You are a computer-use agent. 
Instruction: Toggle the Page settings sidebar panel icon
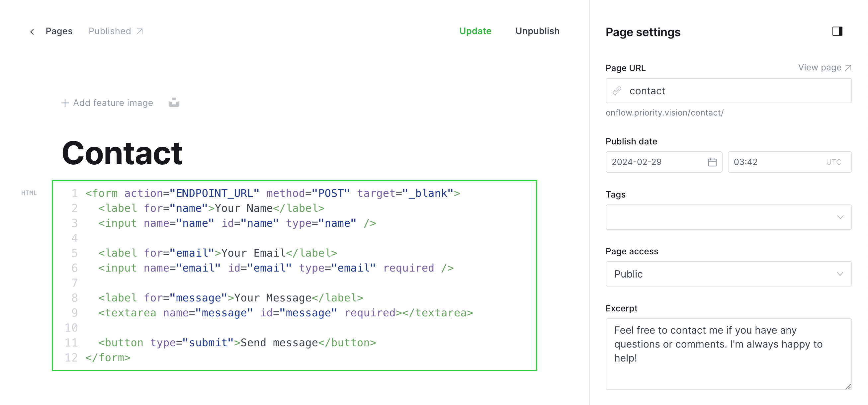click(838, 31)
